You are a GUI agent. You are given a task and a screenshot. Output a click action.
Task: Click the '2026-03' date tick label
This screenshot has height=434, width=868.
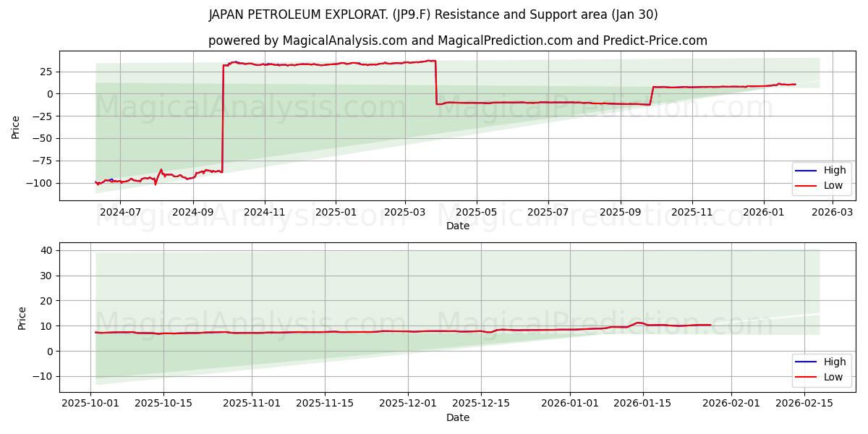click(x=833, y=213)
